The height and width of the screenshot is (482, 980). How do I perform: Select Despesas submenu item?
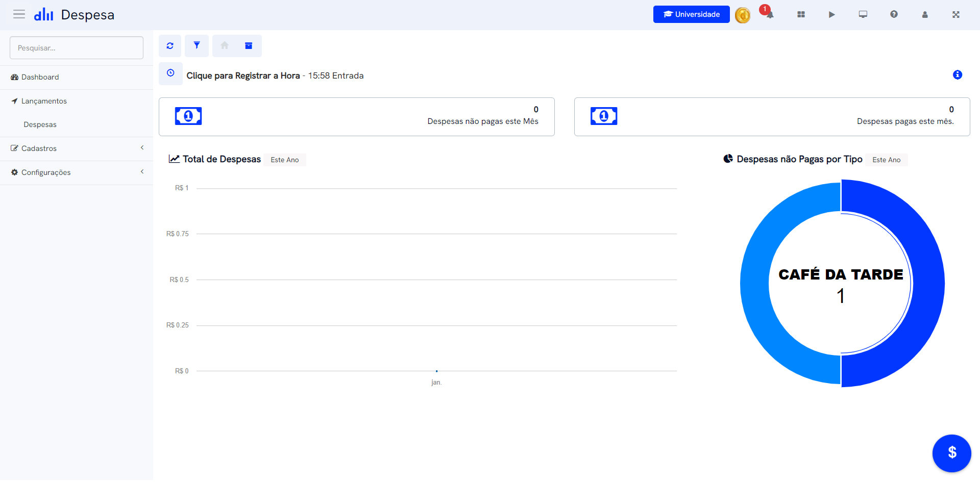point(40,124)
